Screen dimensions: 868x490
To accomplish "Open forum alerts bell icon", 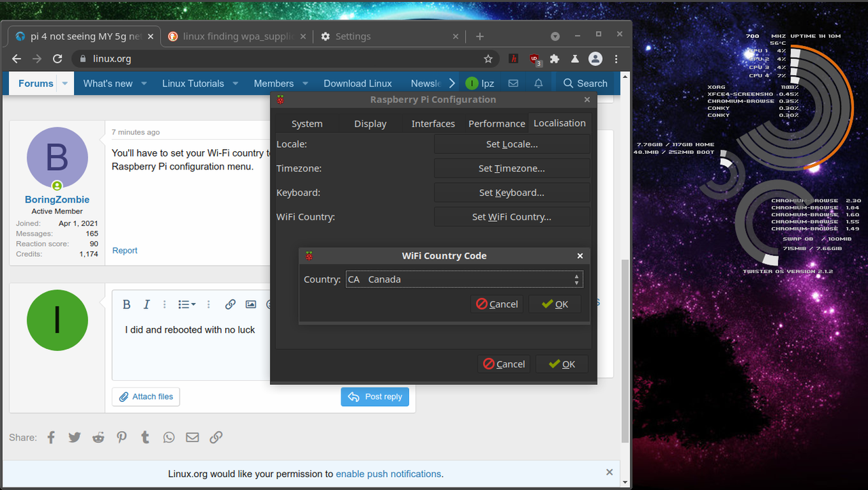I will 538,83.
